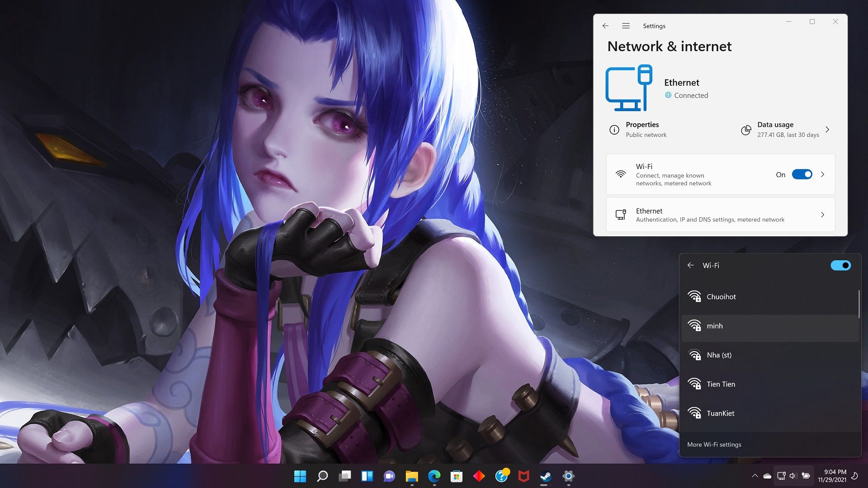
Task: Open the Settings navigation hamburger menu
Action: (626, 26)
